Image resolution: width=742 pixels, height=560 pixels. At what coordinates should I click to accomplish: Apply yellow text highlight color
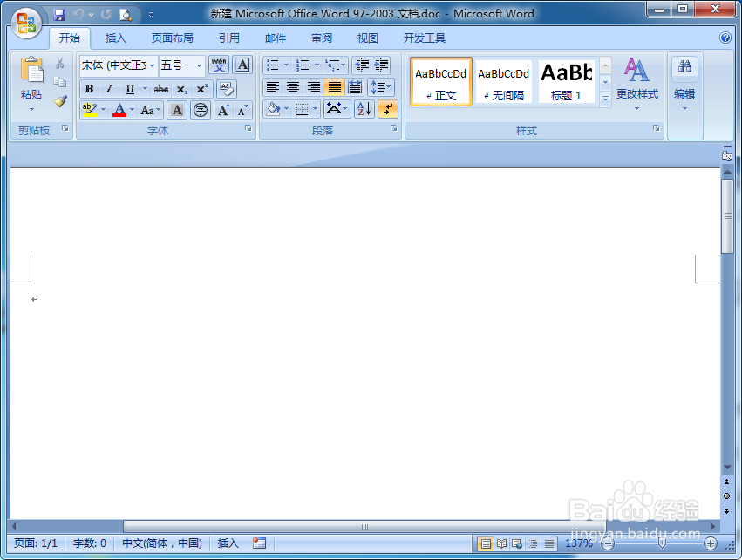tap(90, 110)
